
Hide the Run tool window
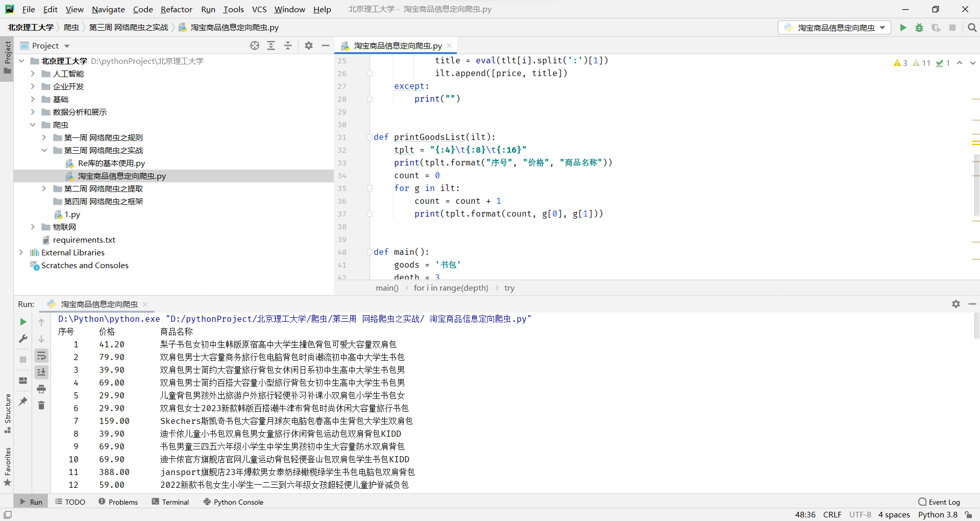(x=972, y=304)
